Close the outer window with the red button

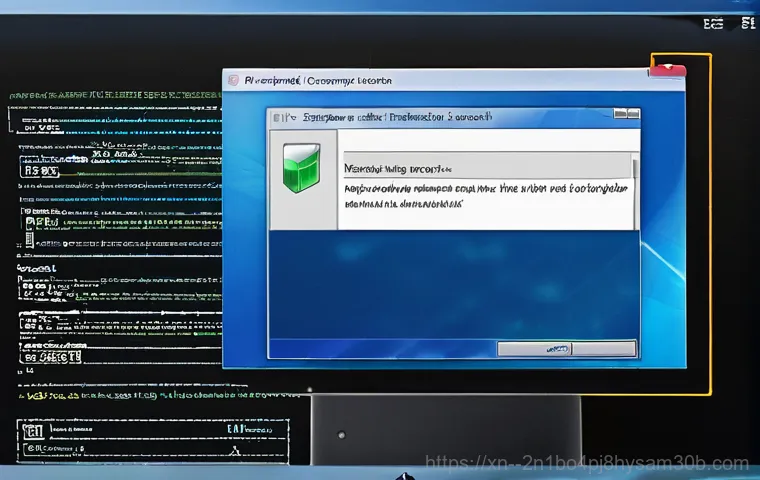pos(668,69)
